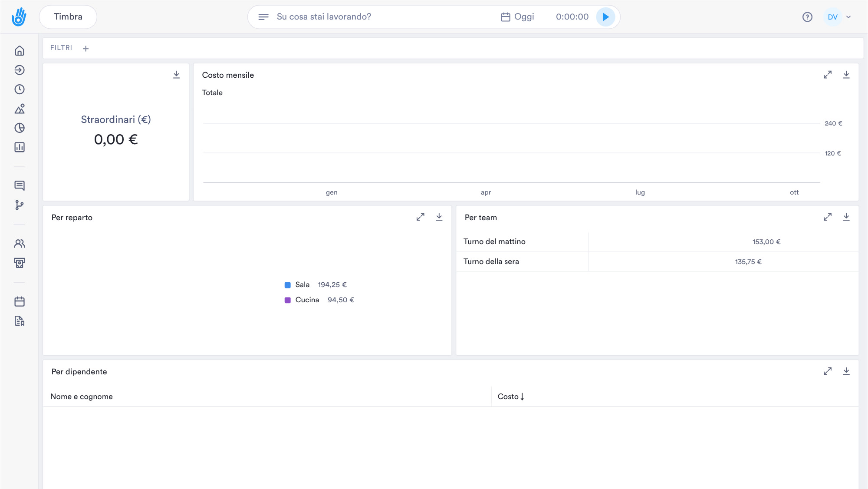Click the DV avatar
868x489 pixels.
(x=832, y=17)
